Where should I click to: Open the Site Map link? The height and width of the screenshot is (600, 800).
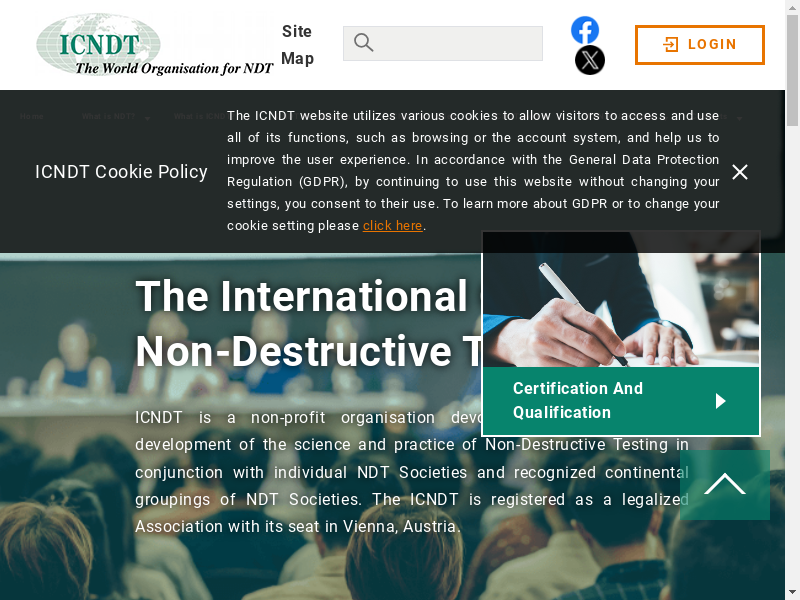click(297, 45)
